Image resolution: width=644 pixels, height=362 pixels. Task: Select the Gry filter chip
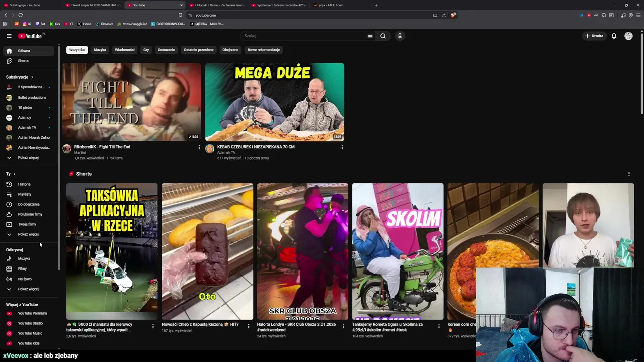click(x=146, y=50)
